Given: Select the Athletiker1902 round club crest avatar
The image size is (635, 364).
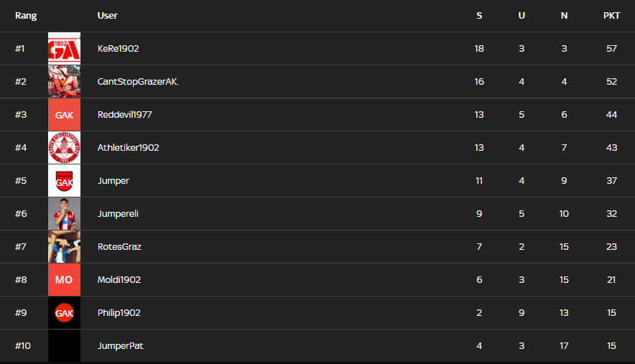Looking at the screenshot, I should (x=64, y=148).
